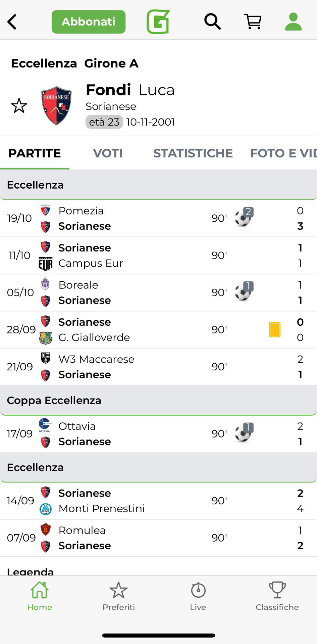Tap the back arrow icon
Viewport: 317px width, 644px height.
coord(12,22)
